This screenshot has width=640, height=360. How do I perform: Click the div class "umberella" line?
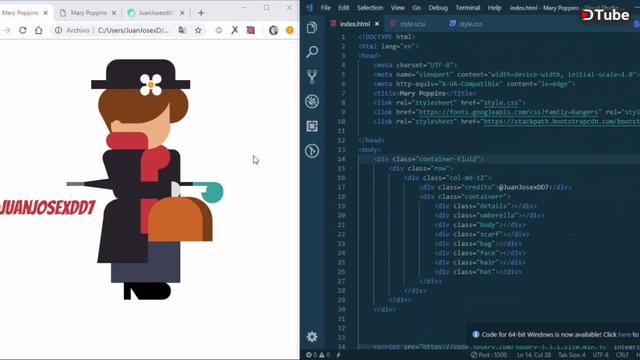(489, 216)
